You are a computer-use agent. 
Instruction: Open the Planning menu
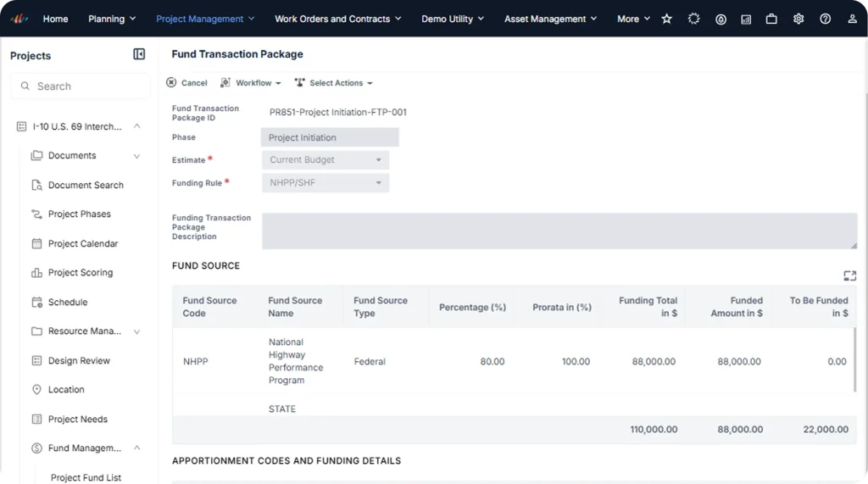pos(112,19)
